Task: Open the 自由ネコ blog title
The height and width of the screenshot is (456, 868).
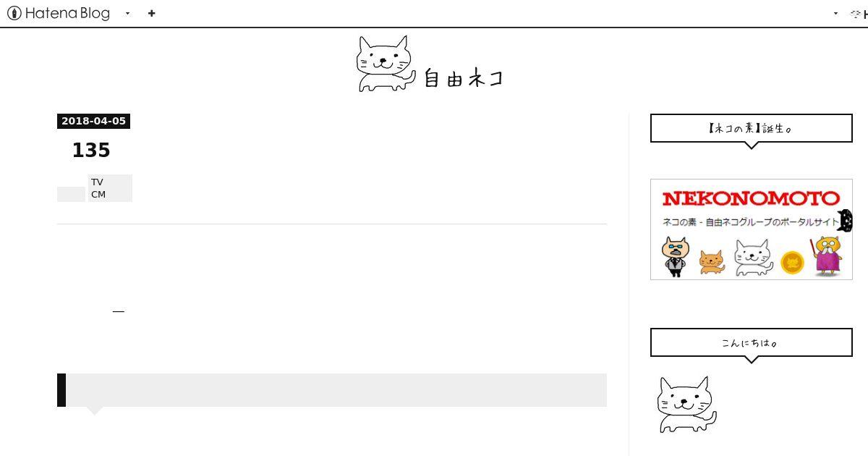Action: 463,77
